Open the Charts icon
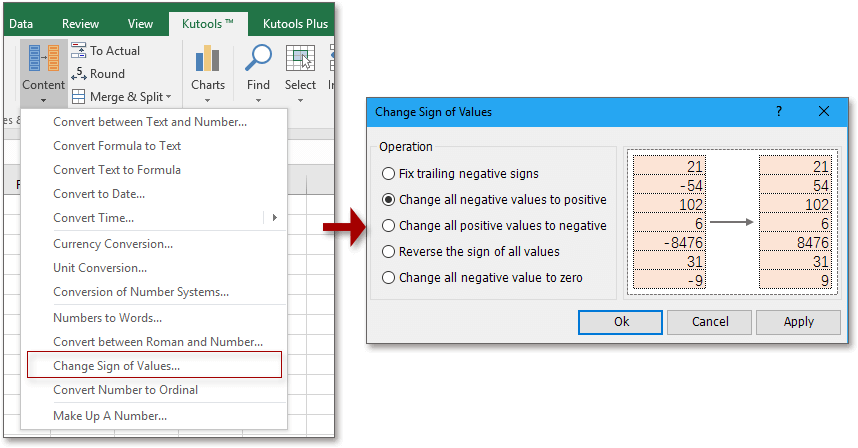The image size is (858, 448). click(x=207, y=59)
